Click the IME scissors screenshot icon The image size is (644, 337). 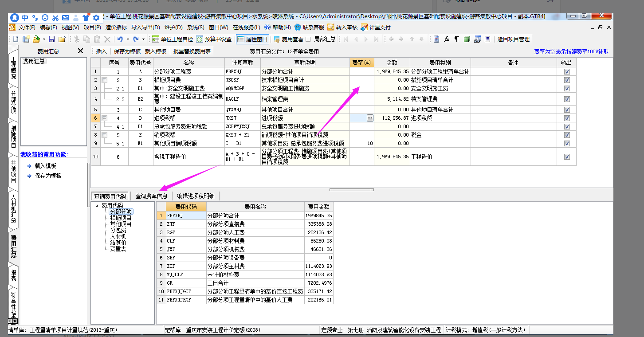click(x=55, y=18)
